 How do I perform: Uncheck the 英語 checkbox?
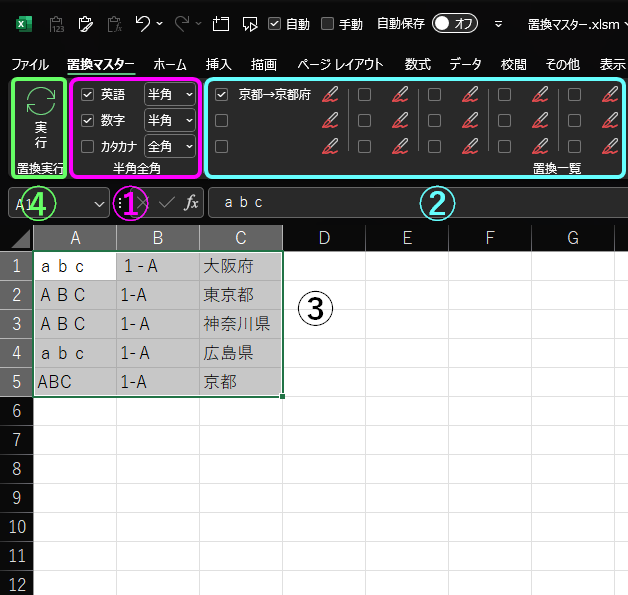pyautogui.click(x=87, y=94)
